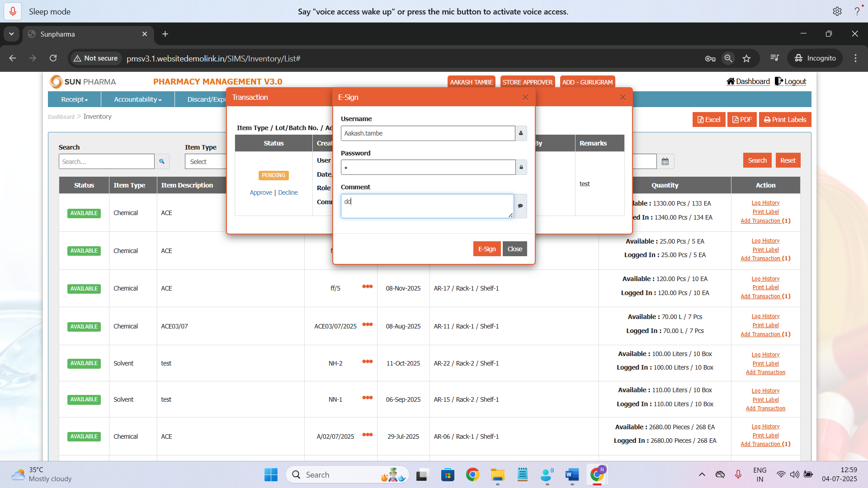The image size is (868, 488).
Task: Open Chrome bookmark star icon
Action: [746, 58]
